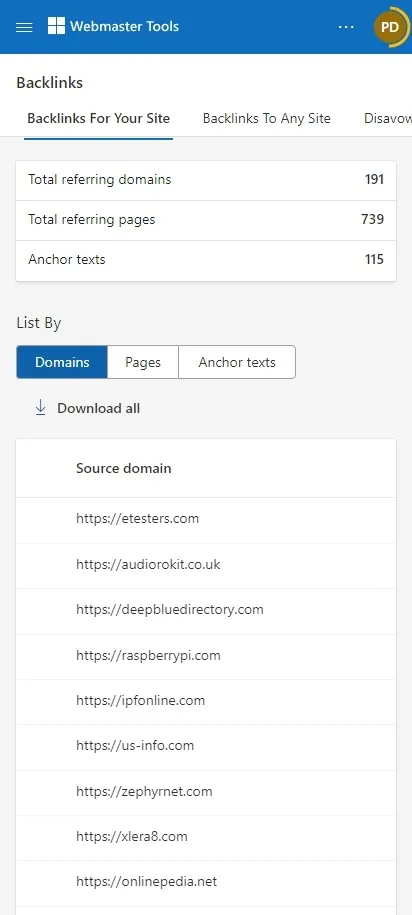This screenshot has height=915, width=412.
Task: Open the hamburger navigation menu
Action: (24, 27)
